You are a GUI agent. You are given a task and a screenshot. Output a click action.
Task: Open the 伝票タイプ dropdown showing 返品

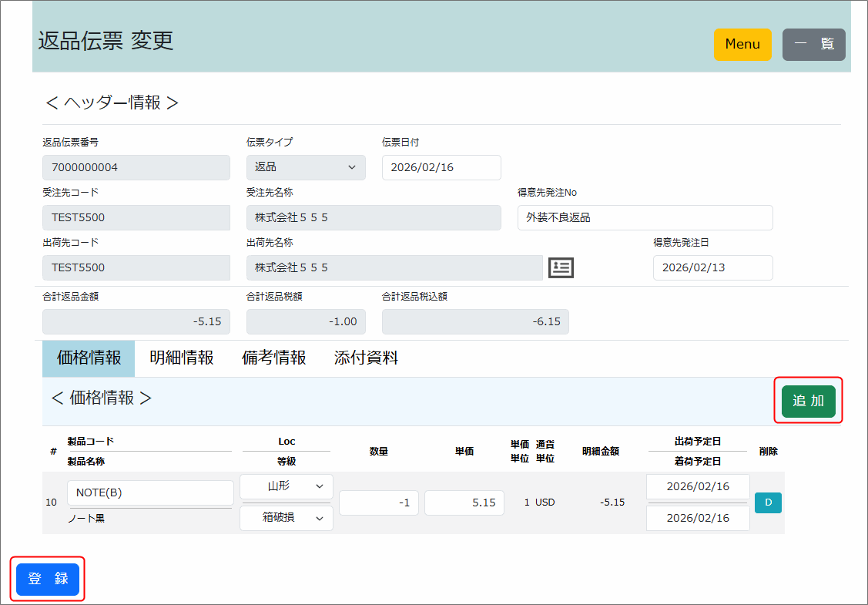click(306, 167)
